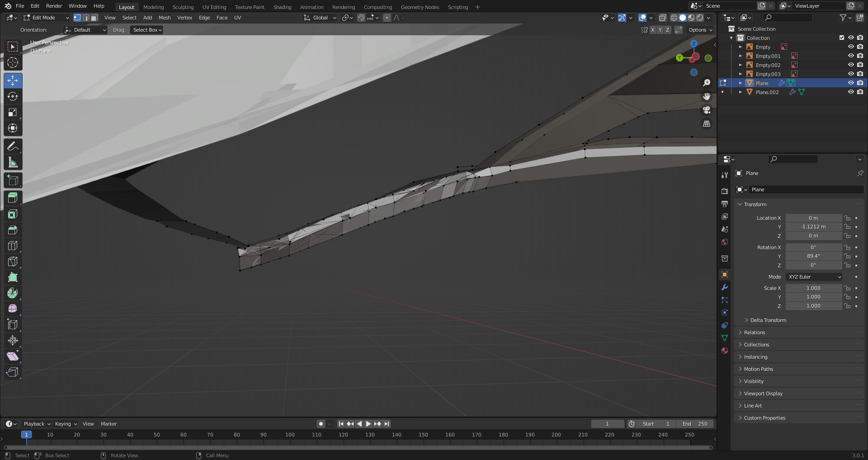Viewport: 868px width, 460px height.
Task: Select the Shrink/Fatten tool
Action: click(x=13, y=341)
